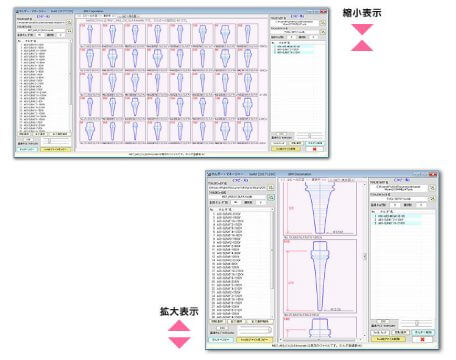The width and height of the screenshot is (456, 360).
Task: Click yellow button at bottom left of upper window
Action: click(56, 150)
